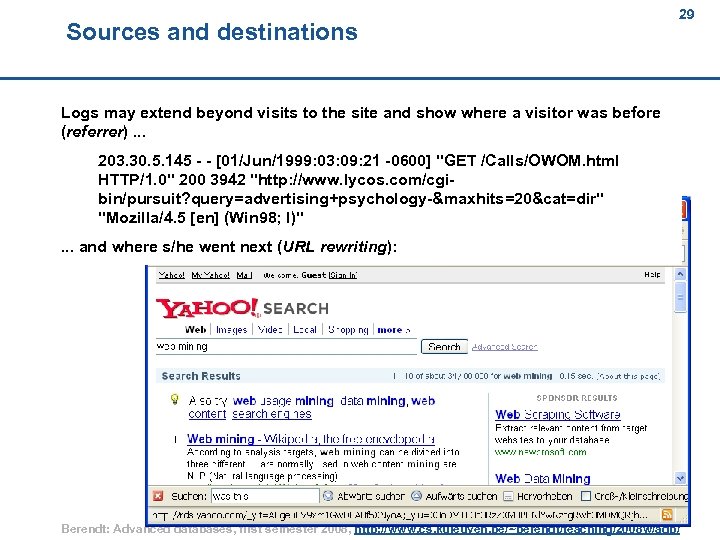Click the Hervorheben highlight icon
Image resolution: width=720 pixels, height=540 pixels.
click(508, 496)
